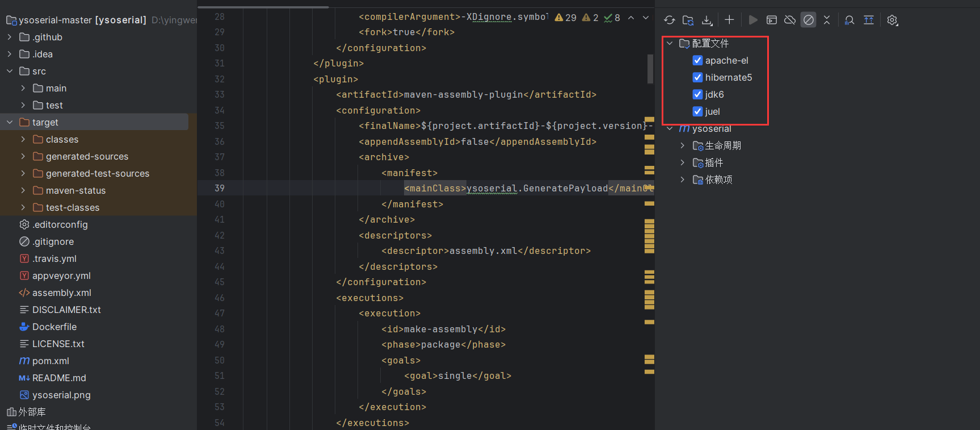Collapse the ysoserial Maven project node

point(670,128)
